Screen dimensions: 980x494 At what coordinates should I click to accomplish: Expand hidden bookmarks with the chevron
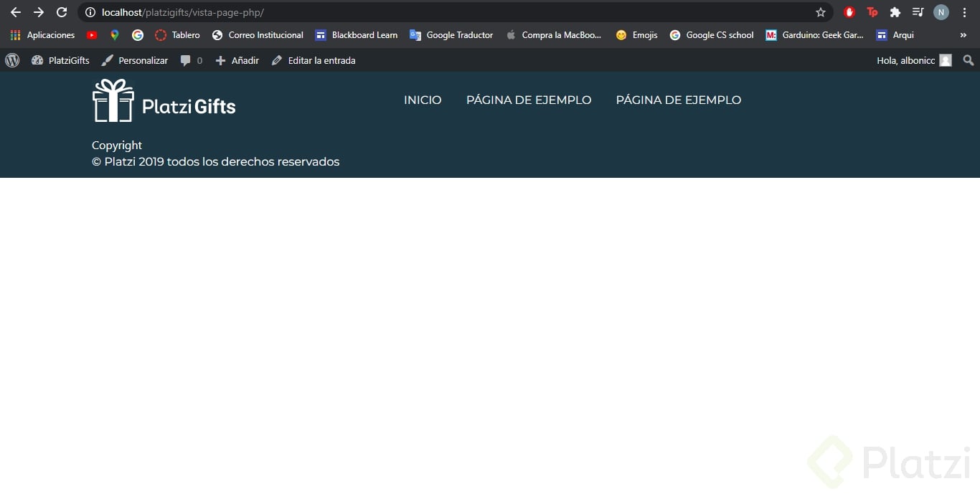pyautogui.click(x=964, y=34)
